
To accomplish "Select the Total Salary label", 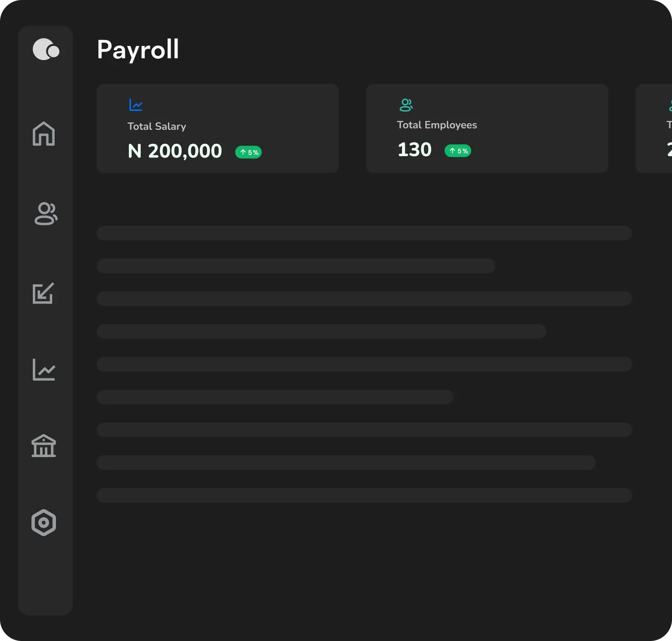I will [x=157, y=127].
